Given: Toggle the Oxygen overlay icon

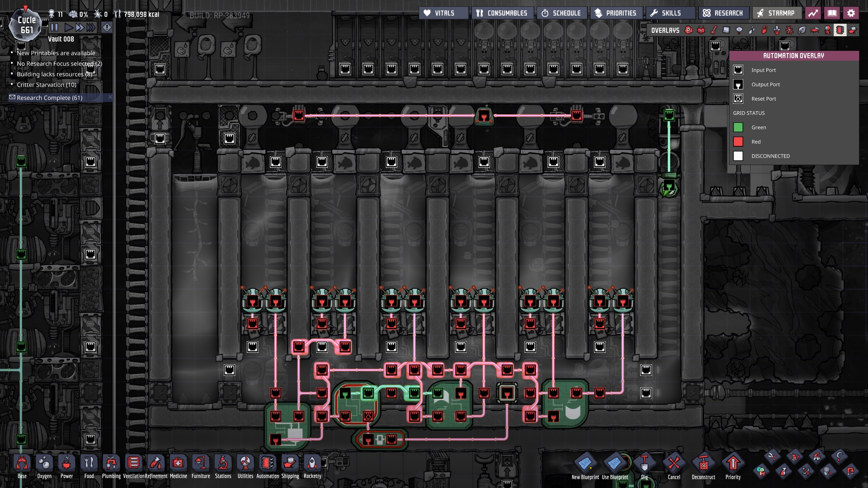Looking at the screenshot, I should pyautogui.click(x=688, y=30).
